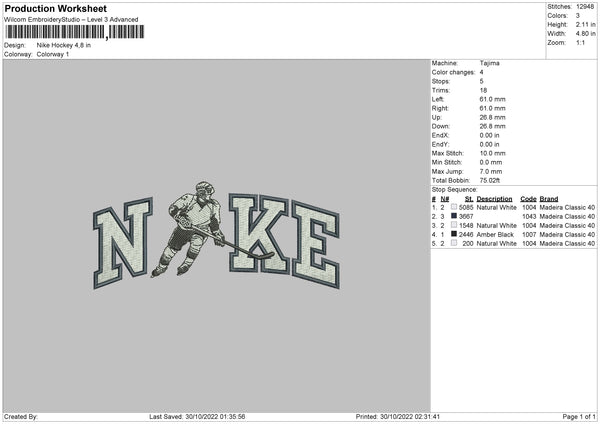Click the Stops value 5
Image resolution: width=600 pixels, height=424 pixels.
click(x=481, y=82)
